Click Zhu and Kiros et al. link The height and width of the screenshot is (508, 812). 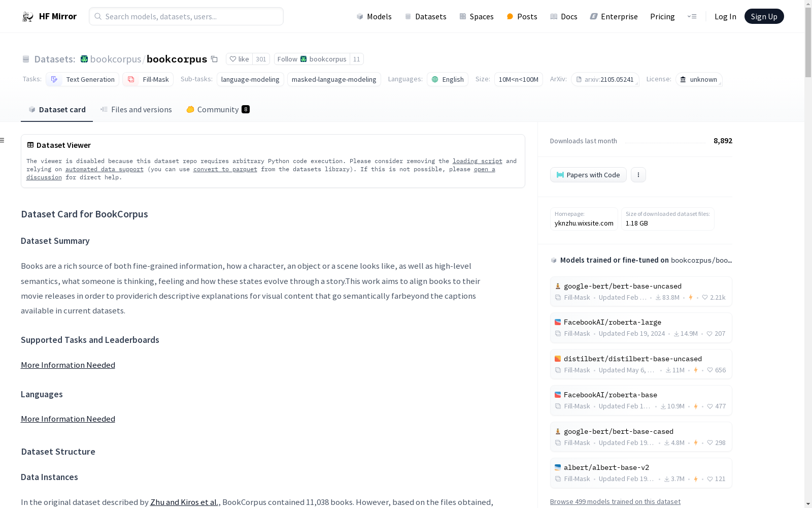184,502
